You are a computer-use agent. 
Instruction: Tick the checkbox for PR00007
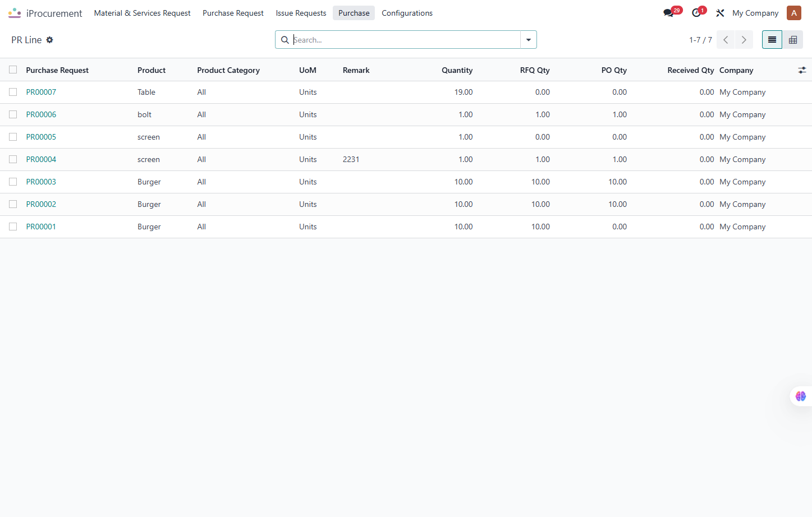[13, 92]
